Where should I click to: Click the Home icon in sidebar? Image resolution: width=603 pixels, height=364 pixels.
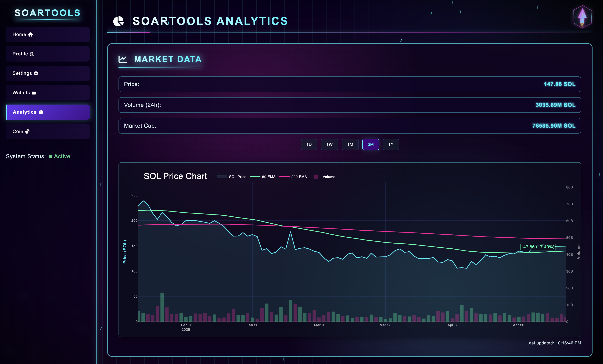[x=30, y=34]
